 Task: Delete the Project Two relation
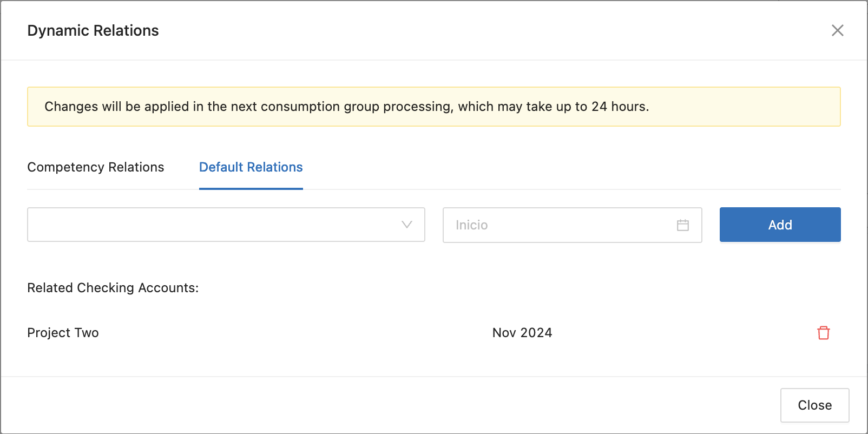coord(823,333)
